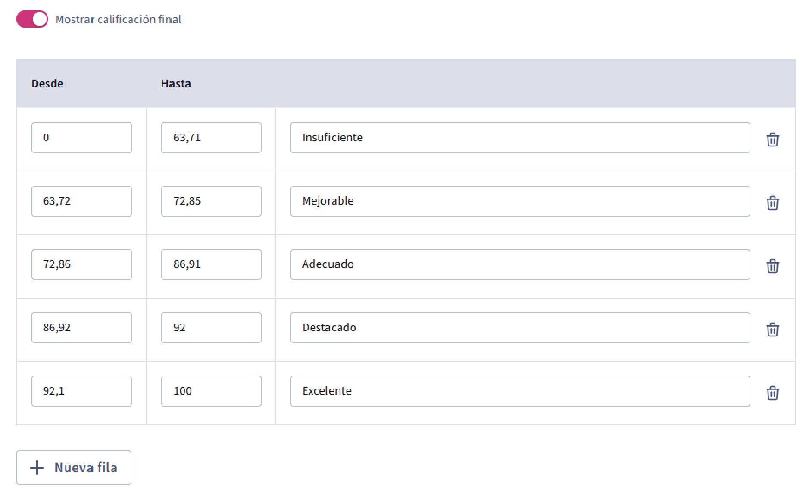
Task: Click the Nueva fila button
Action: coord(74,467)
